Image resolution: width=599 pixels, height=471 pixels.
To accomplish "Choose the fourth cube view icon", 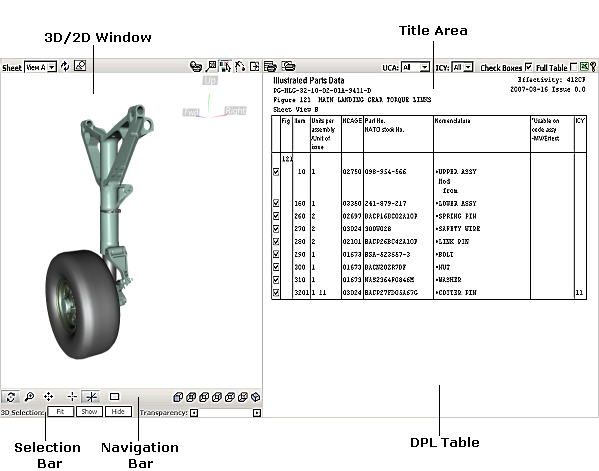I will pos(217,397).
